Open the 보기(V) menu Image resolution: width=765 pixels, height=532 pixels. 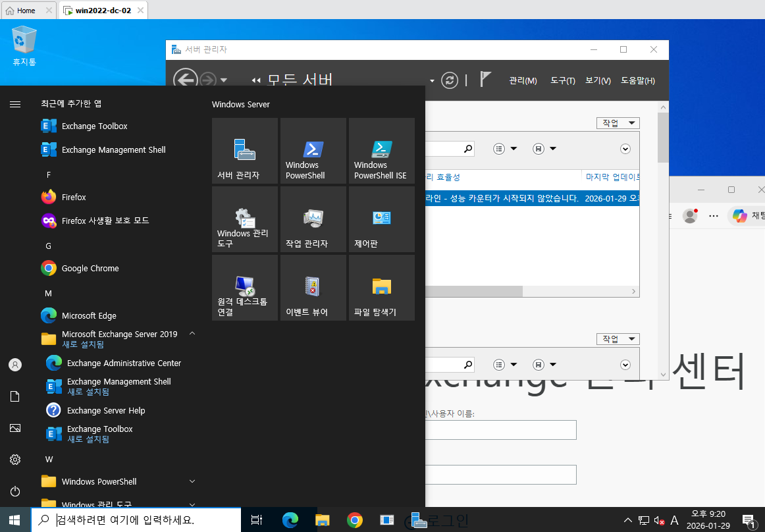(x=598, y=80)
